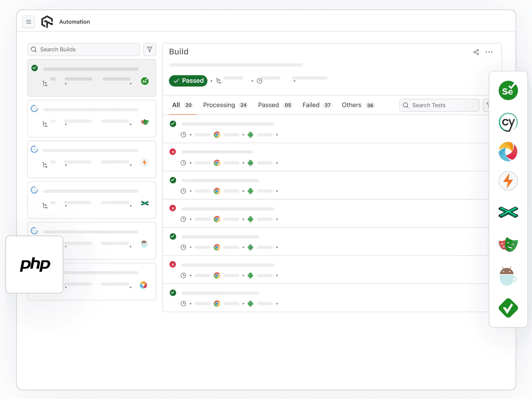Click the green Passed status badge
Screen dimensions: 532x399
(x=188, y=81)
